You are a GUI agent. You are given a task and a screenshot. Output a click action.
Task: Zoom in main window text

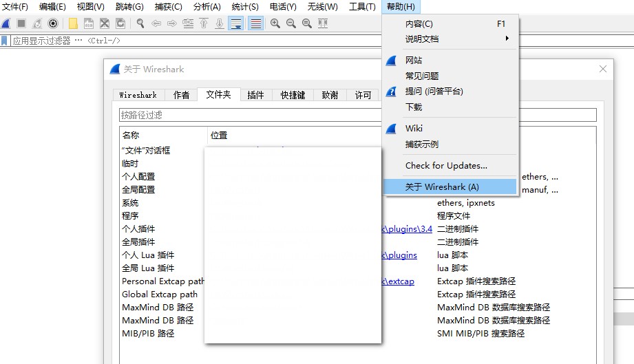[x=275, y=23]
